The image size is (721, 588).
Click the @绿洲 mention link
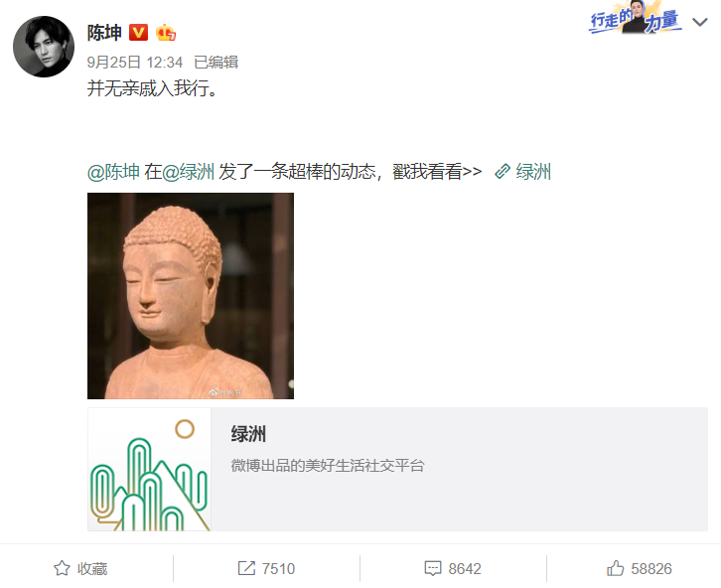188,172
